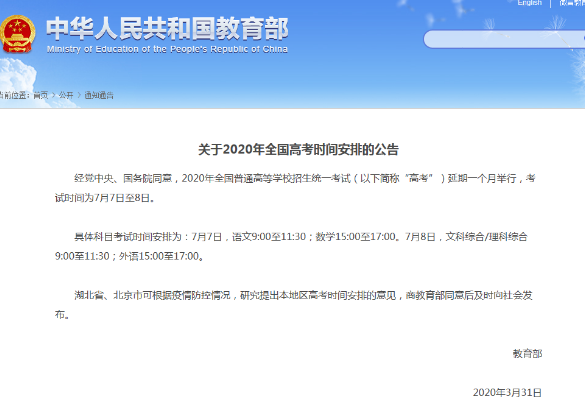The width and height of the screenshot is (585, 405).
Task: Click the 中华人民共和国教育部 site title
Action: tap(167, 28)
